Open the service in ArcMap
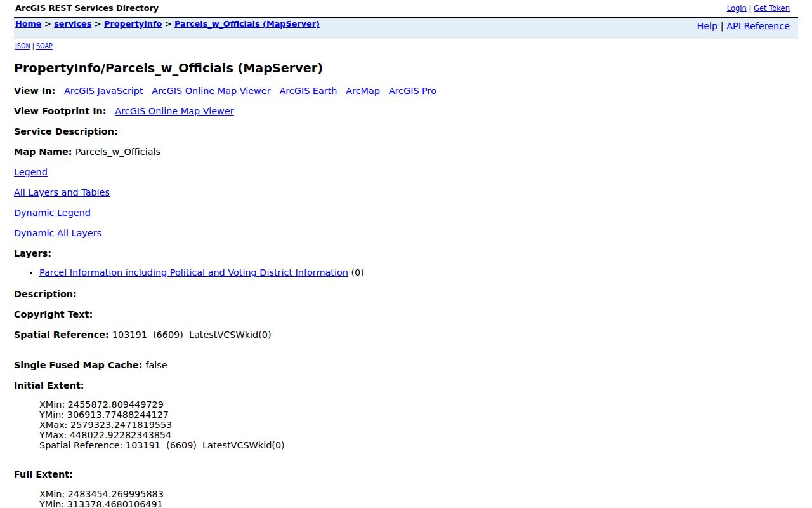Image resolution: width=812 pixels, height=508 pixels. pos(363,91)
